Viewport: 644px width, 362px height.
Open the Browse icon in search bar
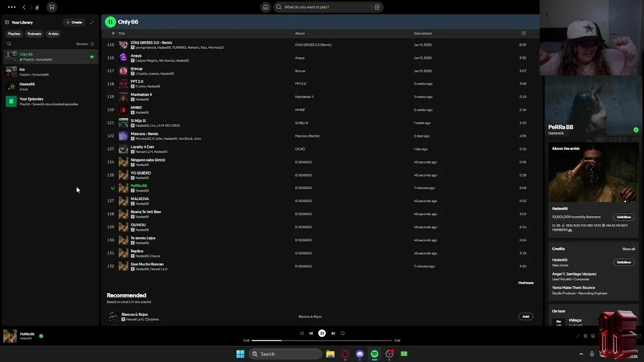[x=377, y=7]
